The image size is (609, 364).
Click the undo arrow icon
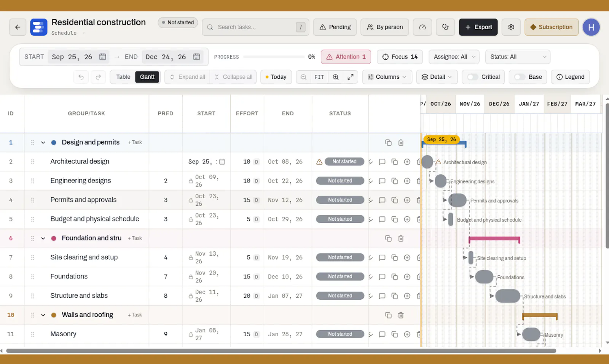click(81, 77)
